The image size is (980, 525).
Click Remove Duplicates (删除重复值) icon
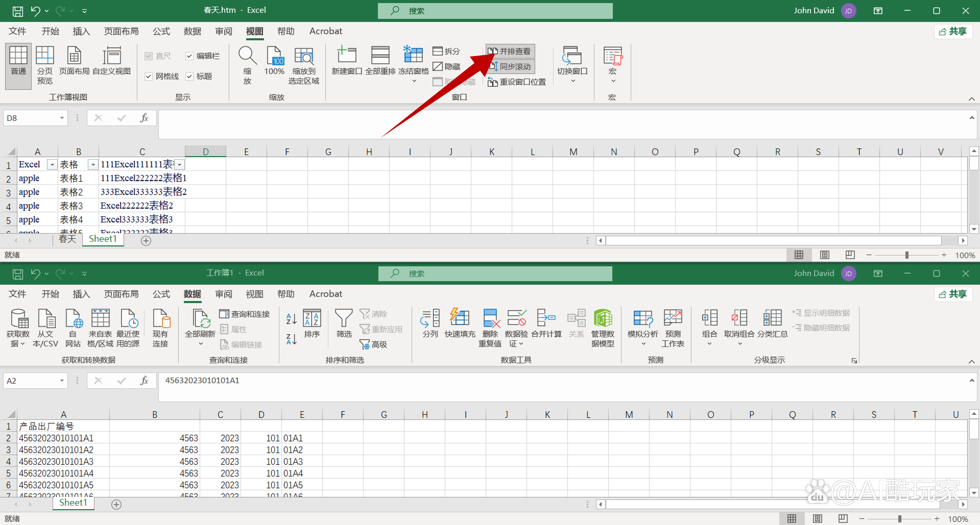point(490,328)
